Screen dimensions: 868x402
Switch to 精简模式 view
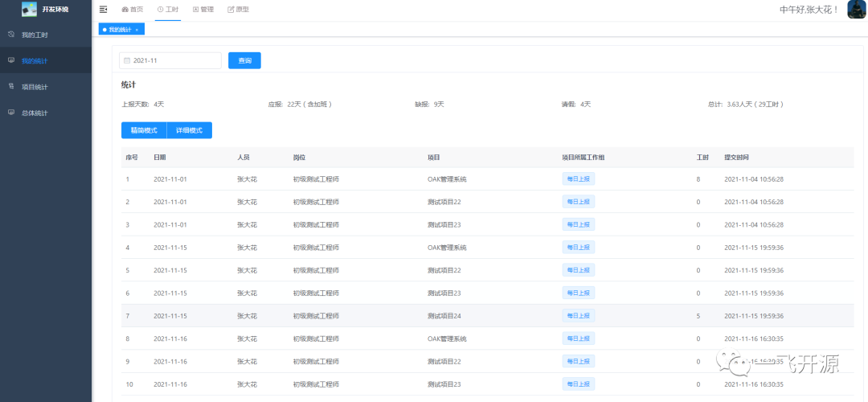coord(144,130)
